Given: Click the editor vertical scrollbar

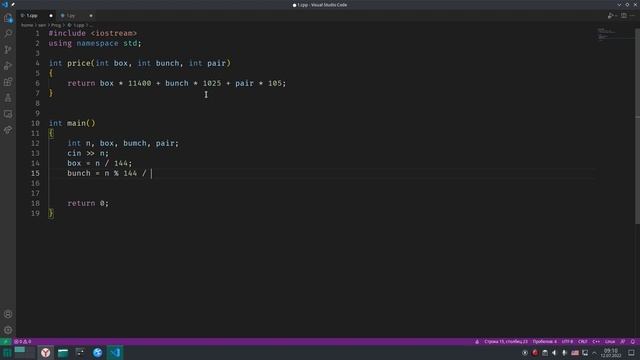Looking at the screenshot, I should click(x=637, y=126).
